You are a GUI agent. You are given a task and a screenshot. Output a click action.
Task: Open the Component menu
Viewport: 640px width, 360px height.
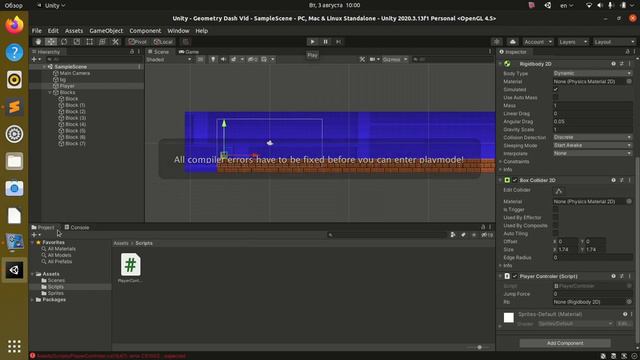tap(145, 31)
